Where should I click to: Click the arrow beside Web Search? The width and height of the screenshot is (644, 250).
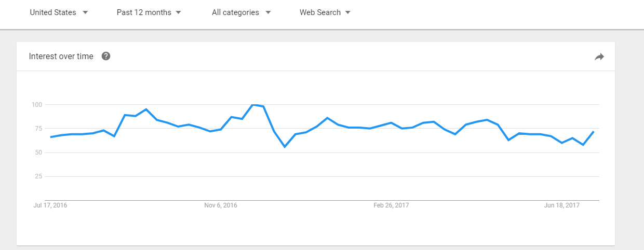[x=347, y=12]
